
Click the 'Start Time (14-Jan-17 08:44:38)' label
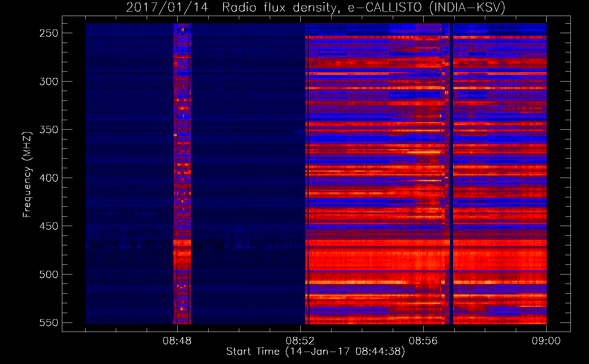(x=316, y=352)
